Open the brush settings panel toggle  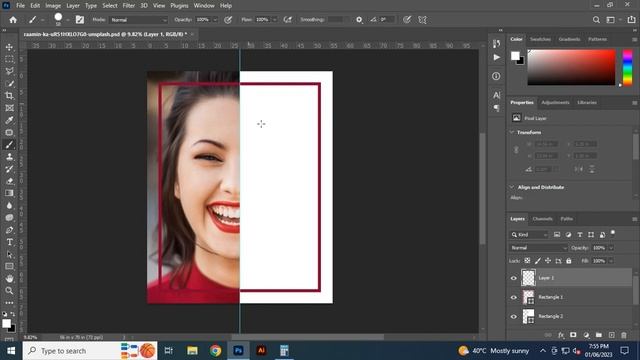coord(80,20)
